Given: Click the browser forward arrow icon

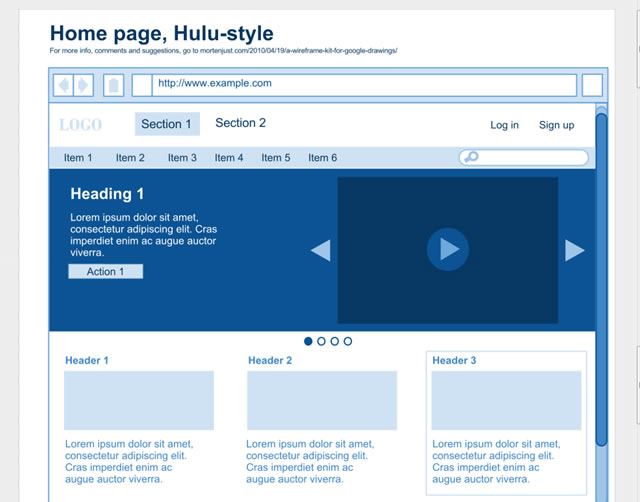Looking at the screenshot, I should [x=83, y=85].
